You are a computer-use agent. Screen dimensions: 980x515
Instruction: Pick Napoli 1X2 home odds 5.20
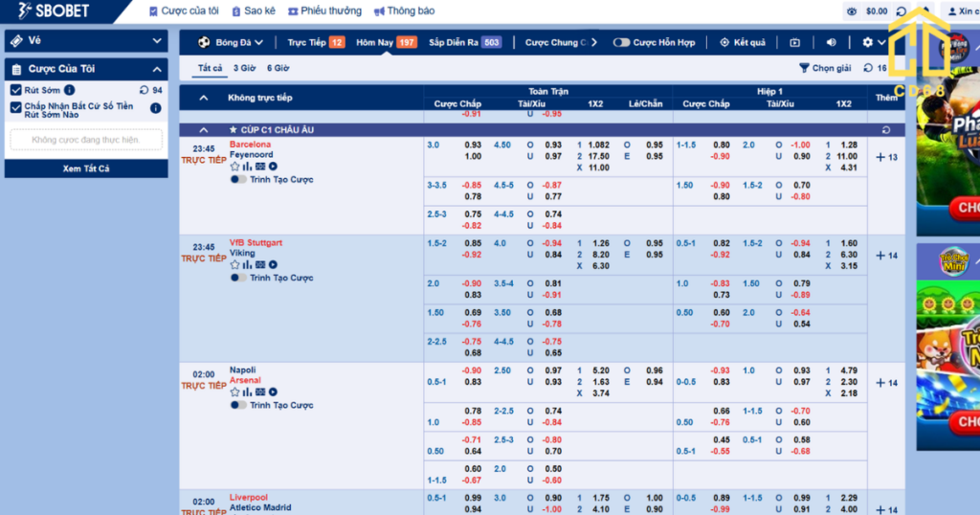[601, 370]
